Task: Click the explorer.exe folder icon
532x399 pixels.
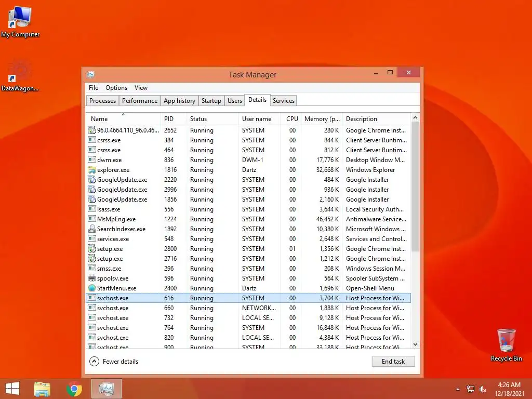Action: click(91, 170)
